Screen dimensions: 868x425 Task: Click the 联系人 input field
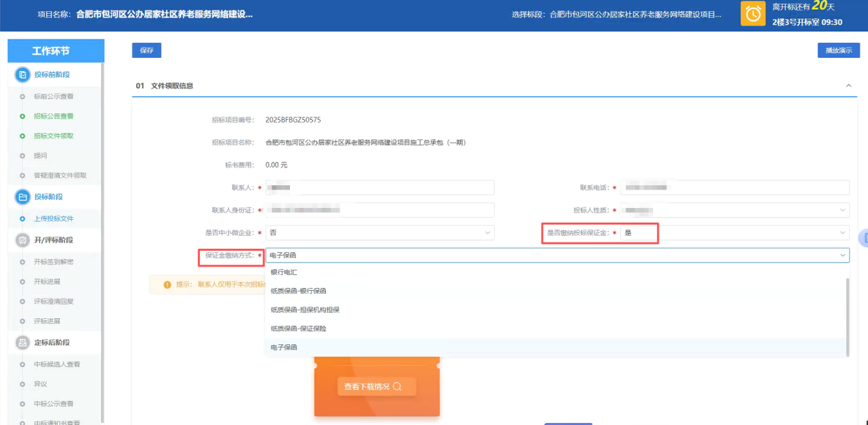click(x=380, y=187)
